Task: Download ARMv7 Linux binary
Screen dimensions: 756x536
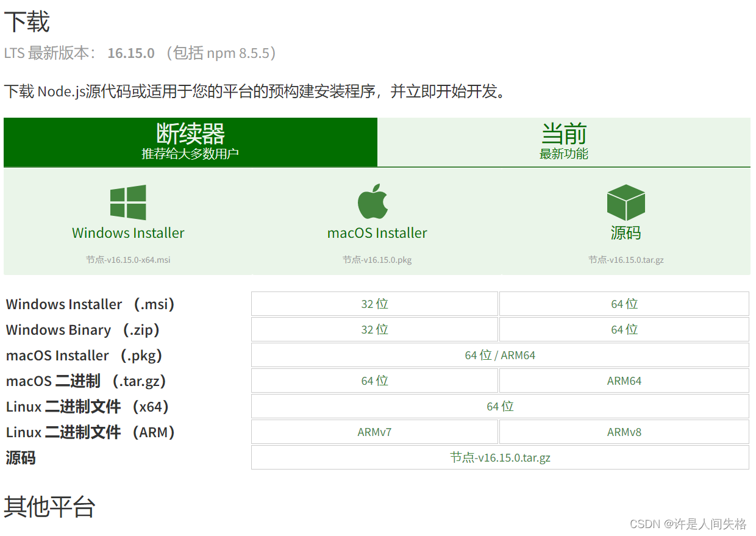Action: tap(374, 432)
